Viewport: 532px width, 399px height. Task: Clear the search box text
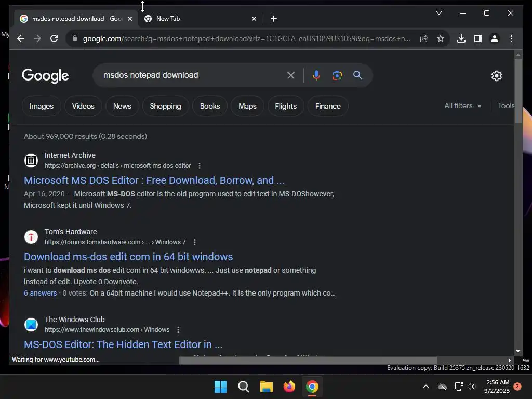pos(291,75)
